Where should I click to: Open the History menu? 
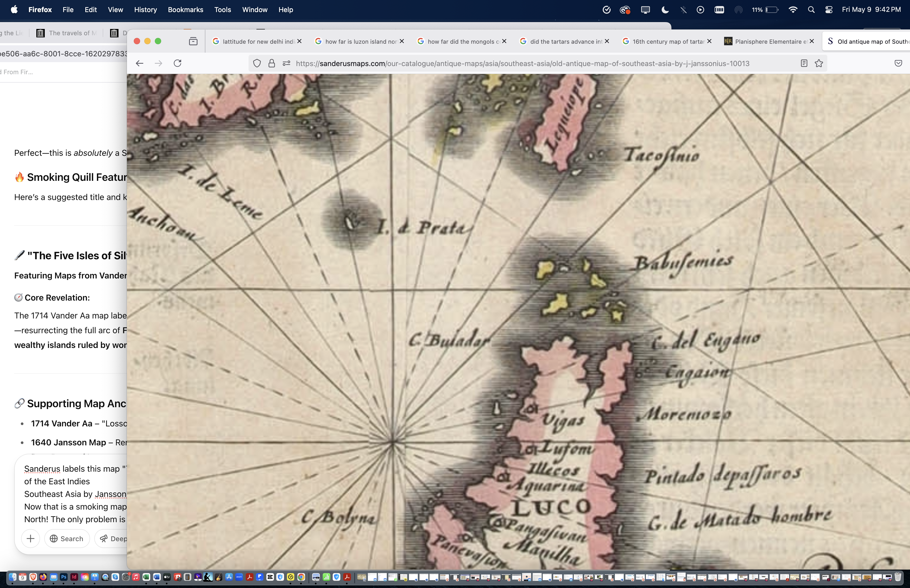[146, 9]
